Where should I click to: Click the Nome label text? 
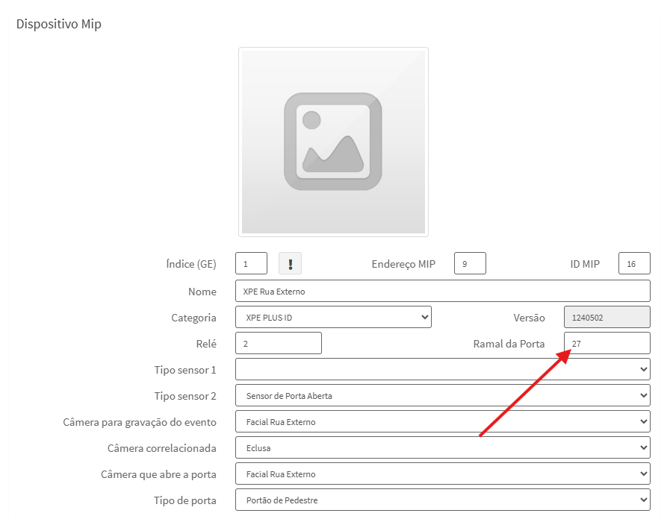(202, 292)
